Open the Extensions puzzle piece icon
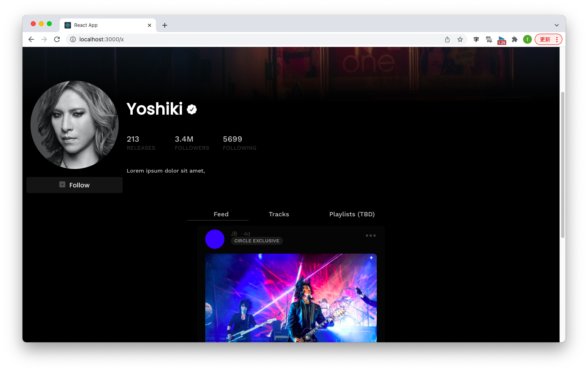Screen dimensions: 588x372 point(515,39)
